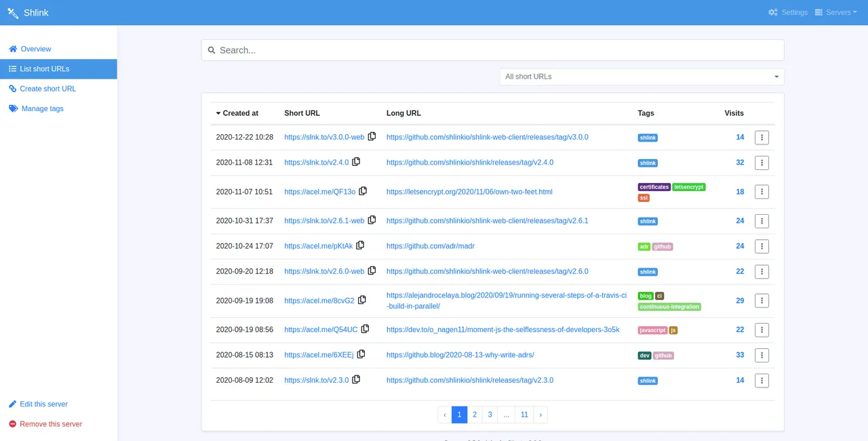Open short URL https://slnk.to/v2.4.0
Screen dimensions: 868x441
[x=317, y=163]
